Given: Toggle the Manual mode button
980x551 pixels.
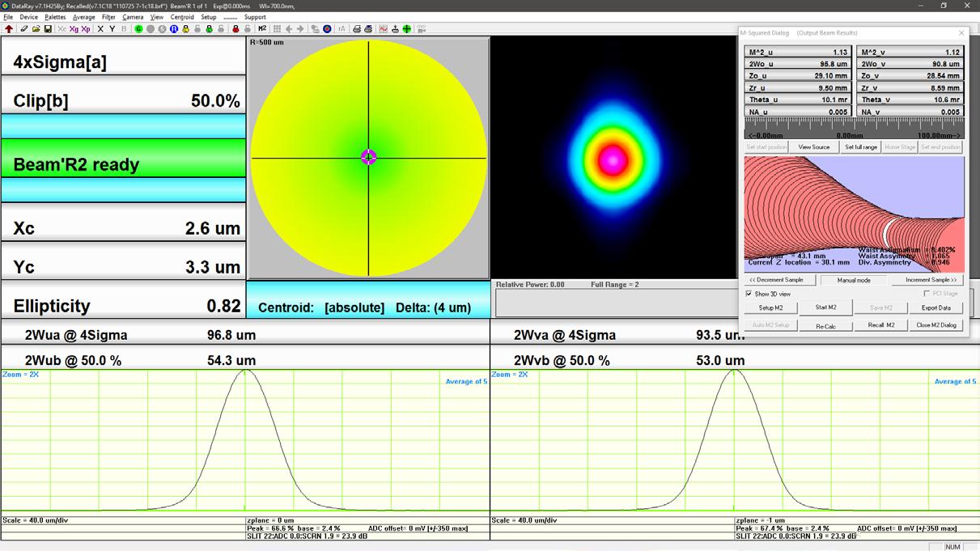Looking at the screenshot, I should click(x=854, y=280).
